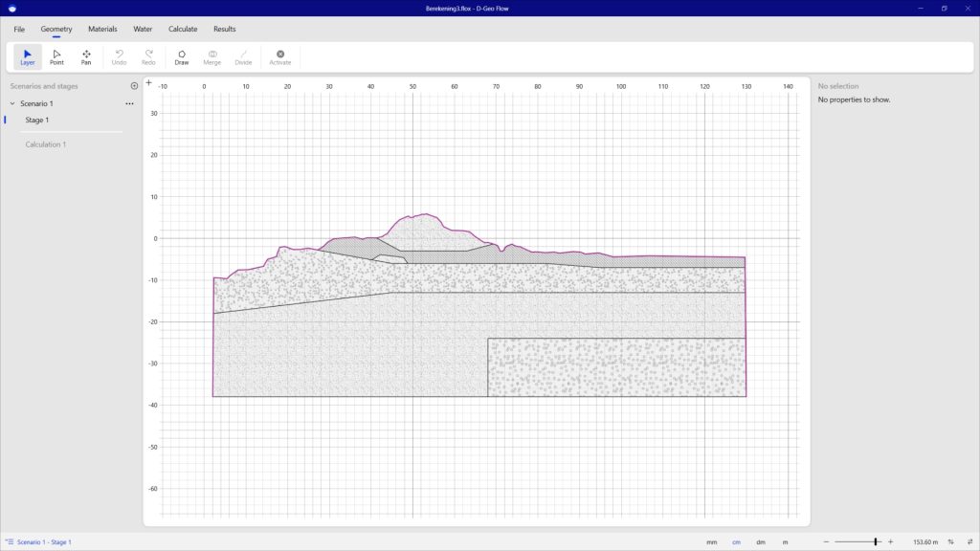Switch to the Pan tool
Viewport: 980px width, 551px height.
[x=86, y=57]
